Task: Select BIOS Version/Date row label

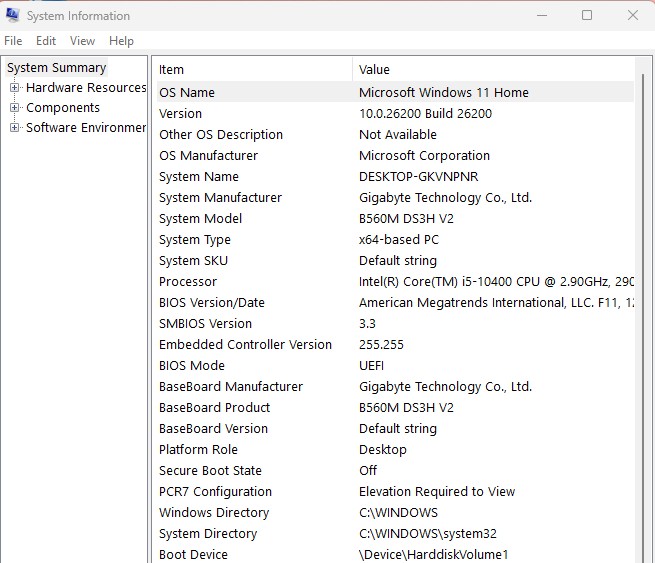Action: [x=211, y=302]
